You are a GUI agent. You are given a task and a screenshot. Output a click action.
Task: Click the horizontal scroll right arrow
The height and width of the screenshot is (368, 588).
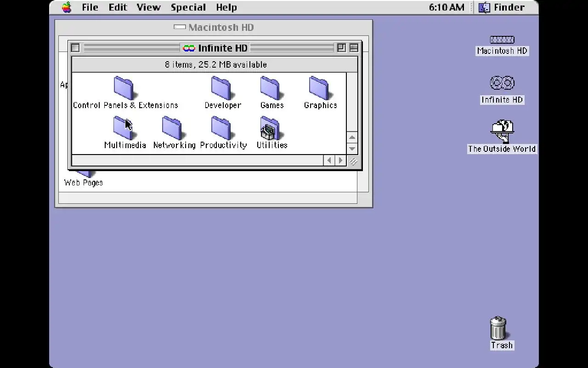340,161
